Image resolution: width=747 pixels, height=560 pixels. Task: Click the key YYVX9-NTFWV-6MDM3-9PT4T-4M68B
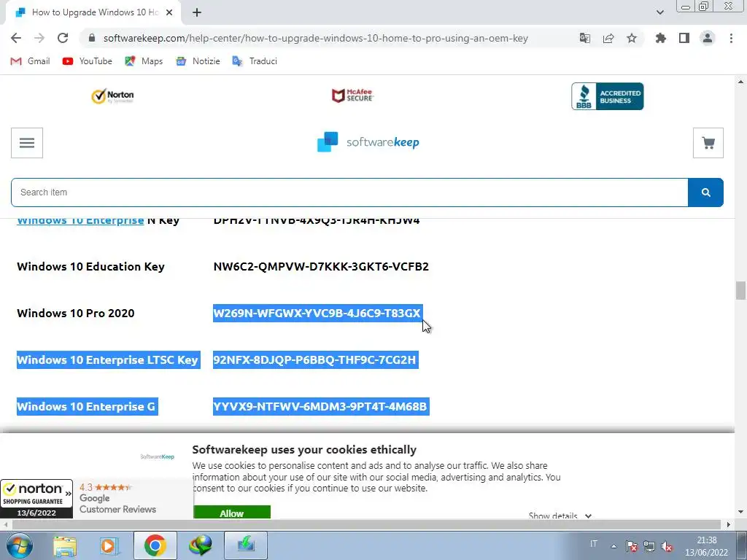[321, 407]
